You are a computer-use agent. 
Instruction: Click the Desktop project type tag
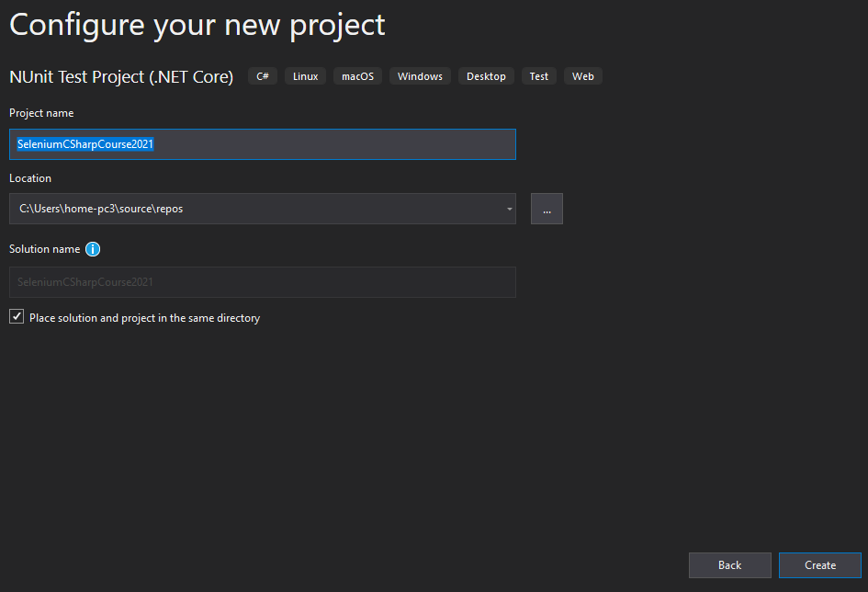(486, 76)
